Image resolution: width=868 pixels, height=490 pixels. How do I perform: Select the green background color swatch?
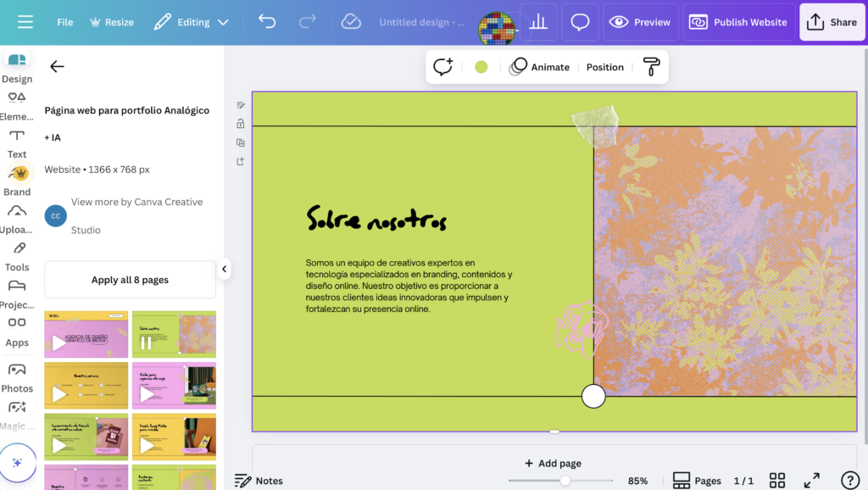pyautogui.click(x=481, y=67)
